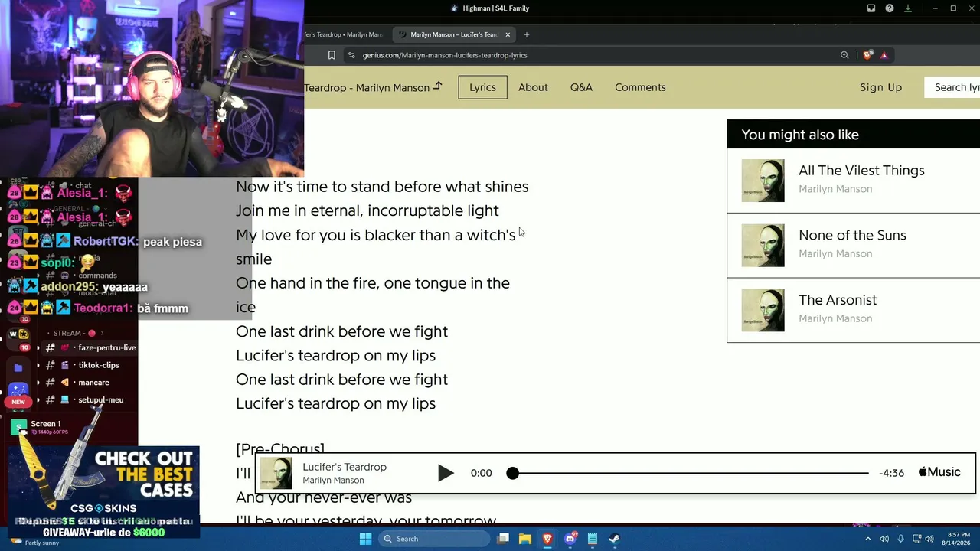Click the Sign Up link
Viewport: 980px width, 551px height.
[x=881, y=87]
